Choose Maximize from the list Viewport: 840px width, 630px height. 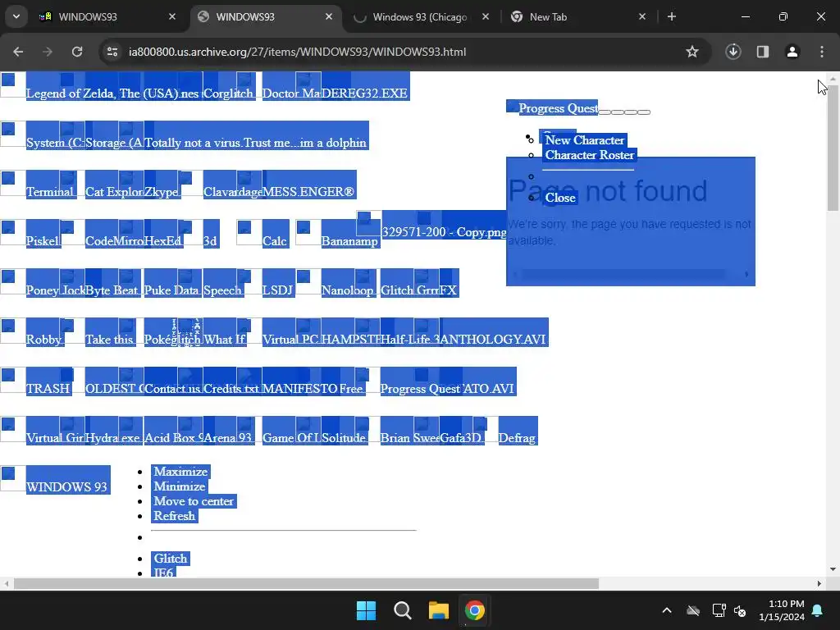click(180, 472)
